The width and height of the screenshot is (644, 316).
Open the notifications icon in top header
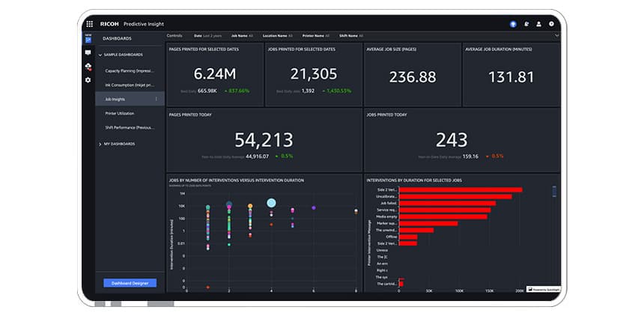(526, 24)
